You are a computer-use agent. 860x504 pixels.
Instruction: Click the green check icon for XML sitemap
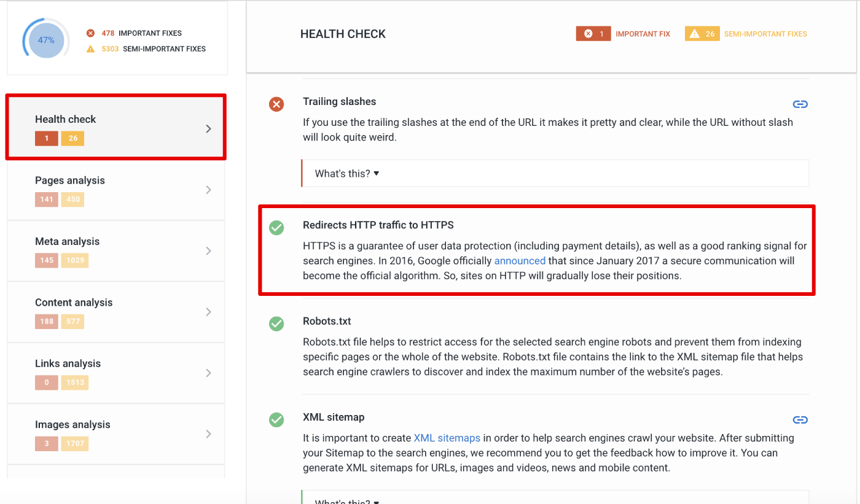276,420
